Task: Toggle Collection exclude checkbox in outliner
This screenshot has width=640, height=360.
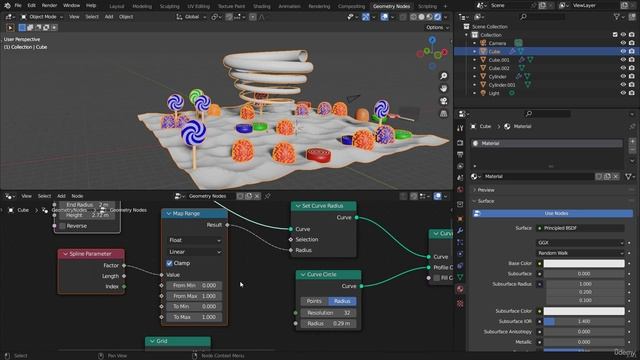Action: pos(615,35)
